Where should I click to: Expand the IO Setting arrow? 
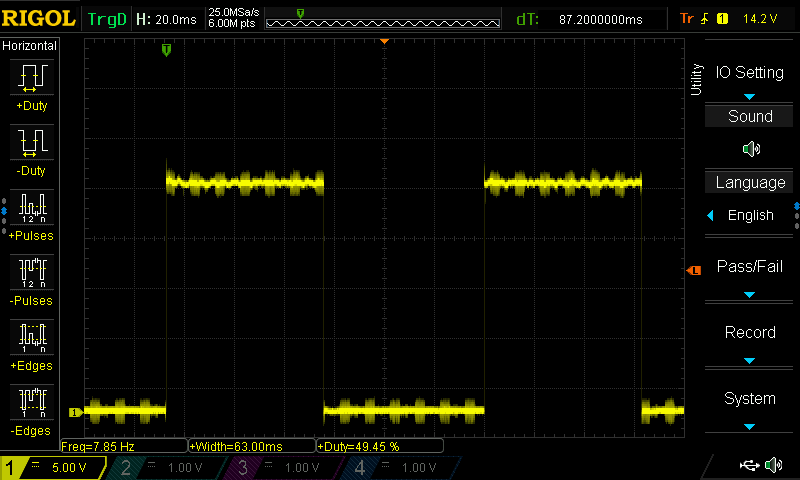click(749, 96)
